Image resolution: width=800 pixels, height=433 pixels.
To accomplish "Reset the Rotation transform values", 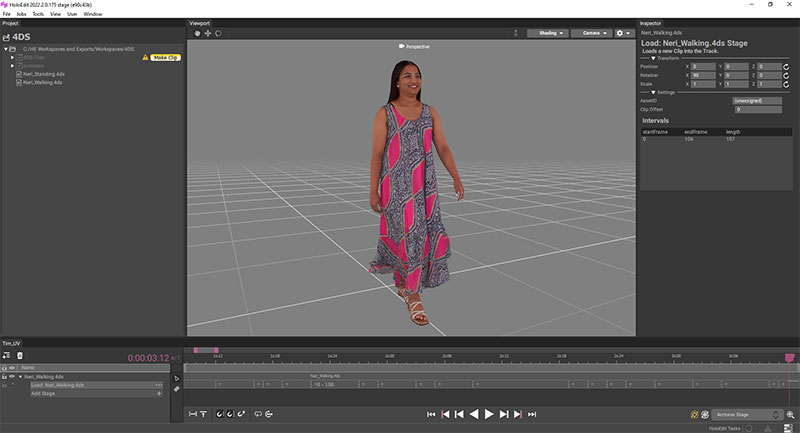I will 788,76.
